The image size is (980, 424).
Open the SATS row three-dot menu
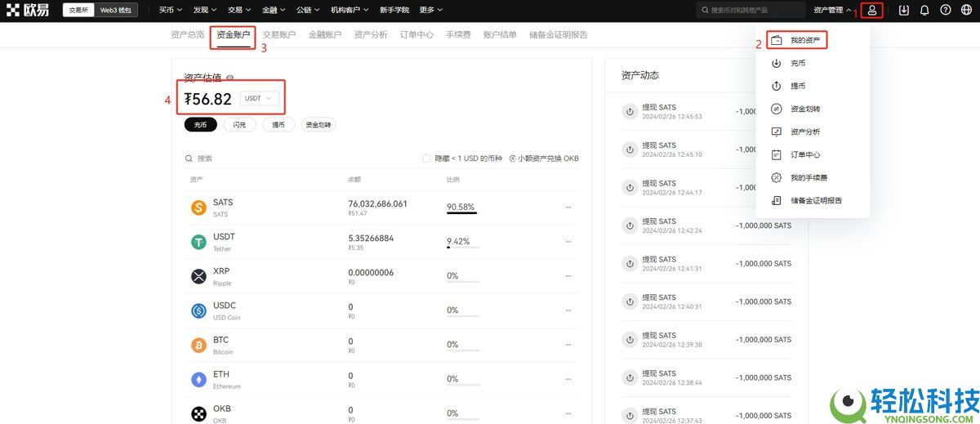pyautogui.click(x=568, y=208)
